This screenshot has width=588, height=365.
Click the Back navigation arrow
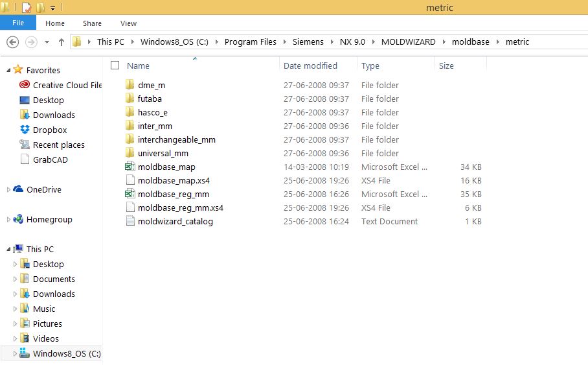point(13,41)
